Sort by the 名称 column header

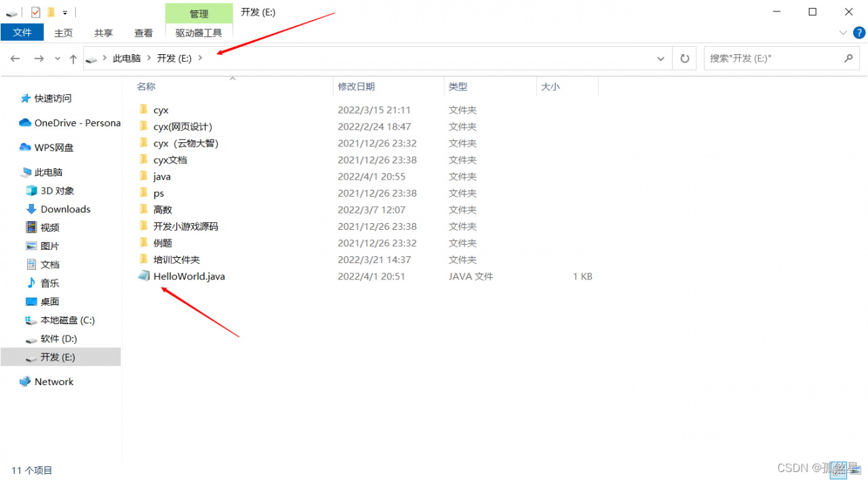click(146, 87)
